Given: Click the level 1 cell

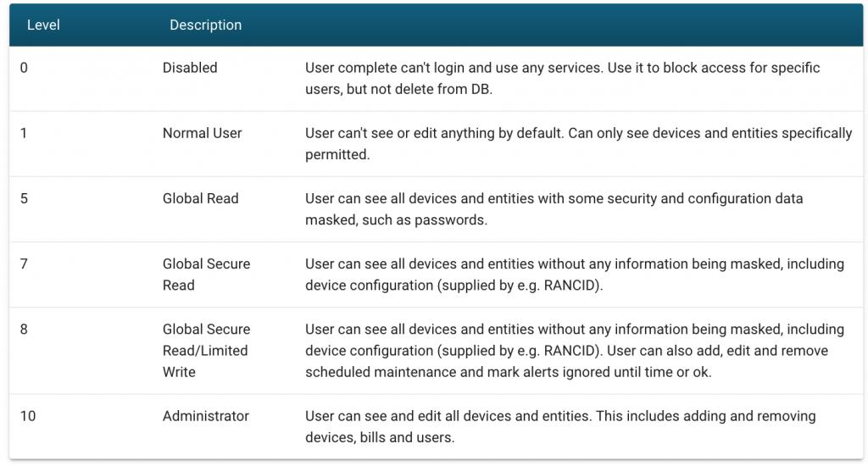Looking at the screenshot, I should click(24, 133).
